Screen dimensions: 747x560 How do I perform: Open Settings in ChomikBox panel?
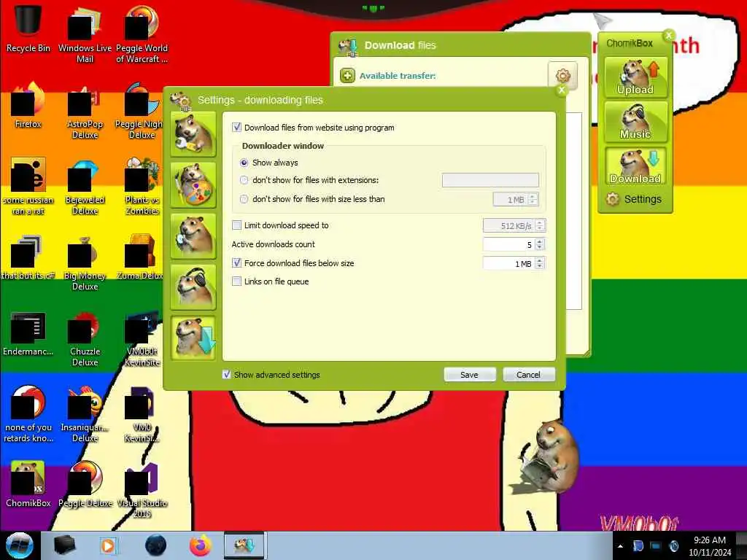[x=634, y=199]
